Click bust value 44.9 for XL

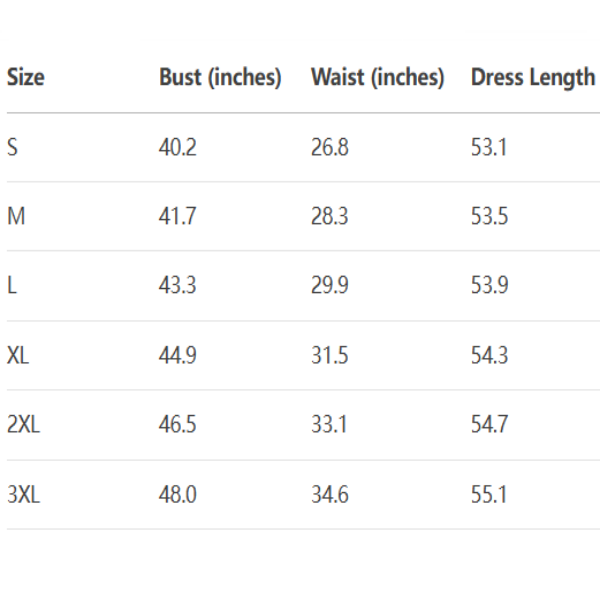tap(178, 355)
